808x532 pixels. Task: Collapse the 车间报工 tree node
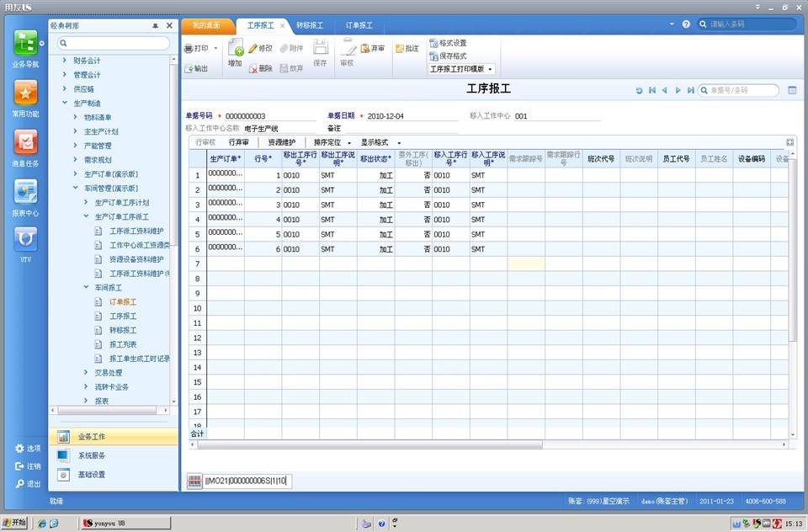click(86, 287)
